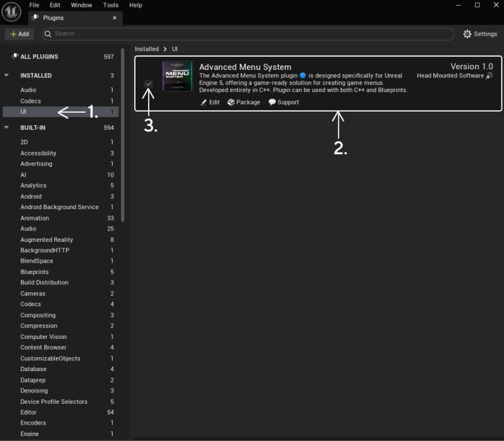Click the Installed breadcrumb link
Screen dimensions: 504x441
[147, 49]
